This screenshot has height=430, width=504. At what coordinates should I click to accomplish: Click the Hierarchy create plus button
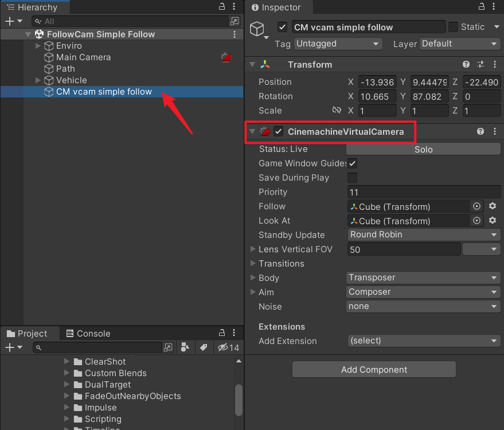[x=10, y=21]
